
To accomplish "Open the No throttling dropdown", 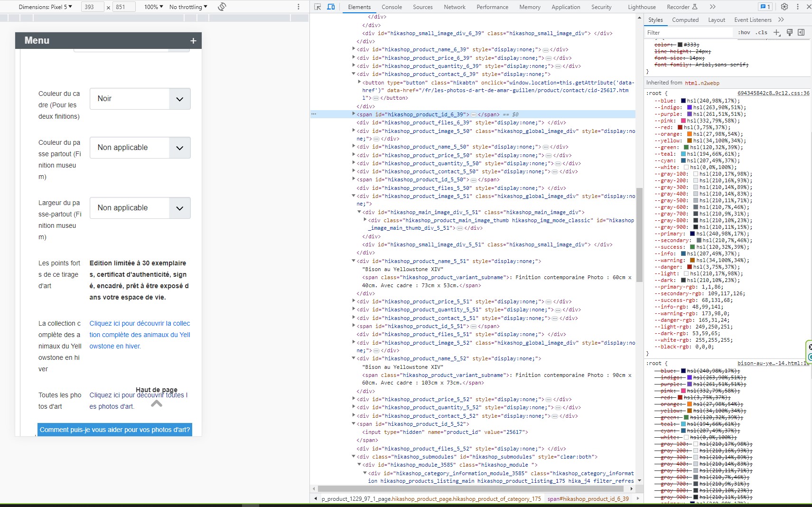I will (188, 7).
